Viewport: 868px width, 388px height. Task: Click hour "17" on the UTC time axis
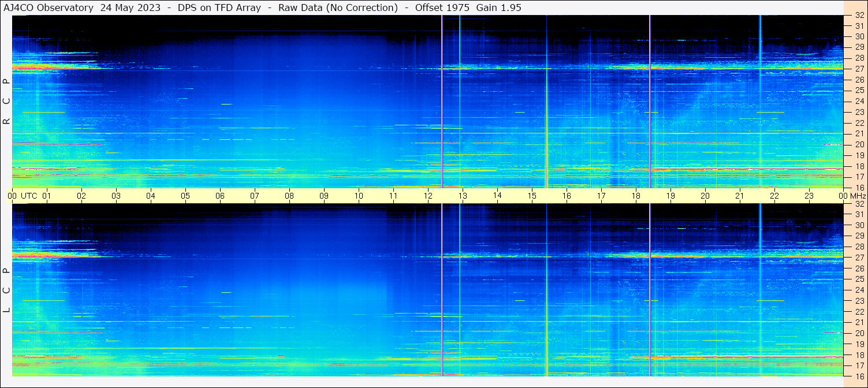pos(601,196)
